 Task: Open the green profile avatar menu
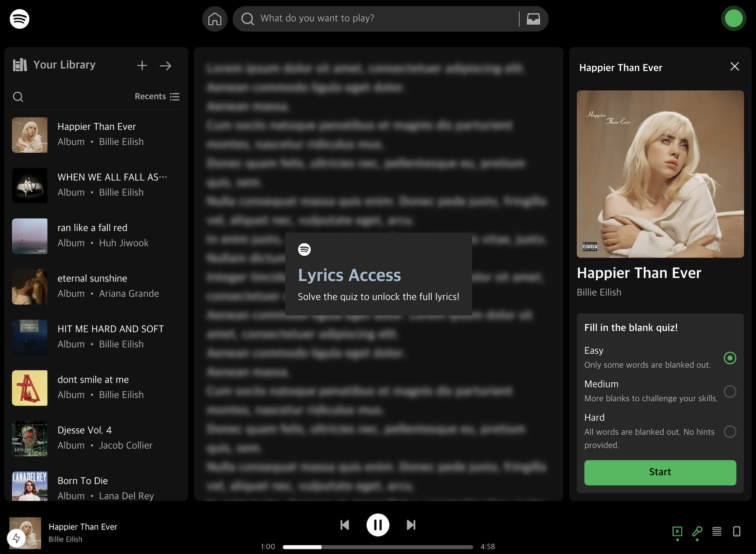[734, 19]
